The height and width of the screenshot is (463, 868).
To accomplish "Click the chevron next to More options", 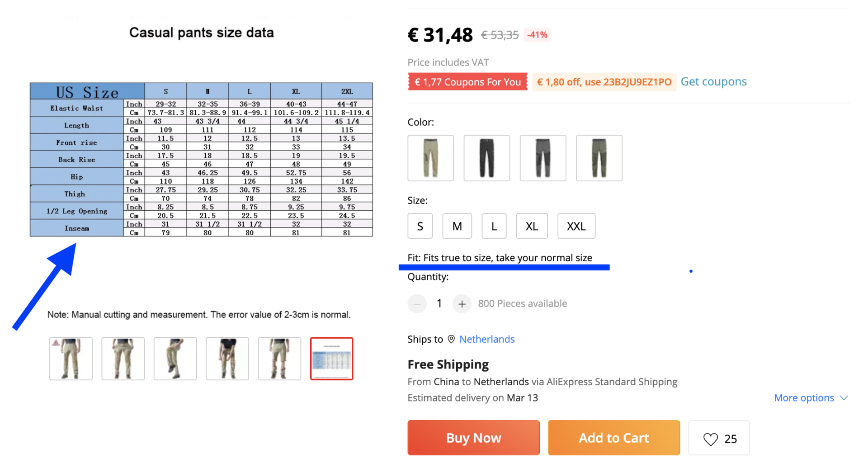I will click(x=844, y=398).
